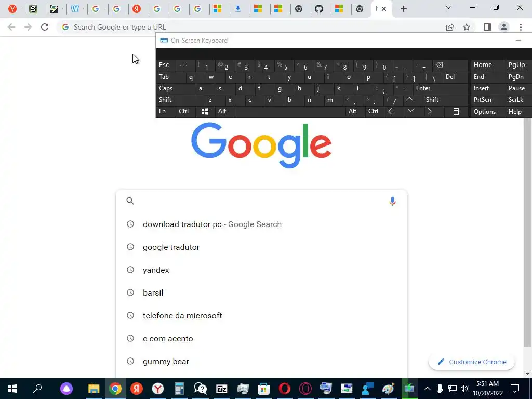Show hidden system tray icons chevron

[428, 389]
